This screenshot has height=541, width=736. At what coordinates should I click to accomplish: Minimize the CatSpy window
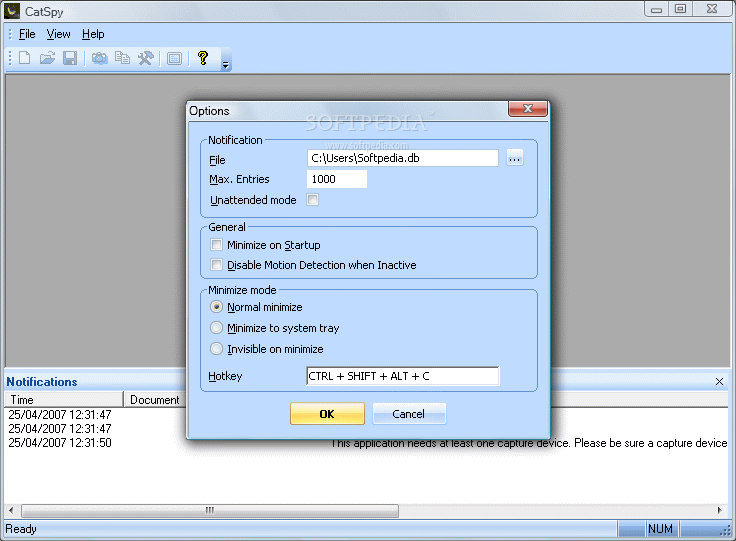click(x=657, y=9)
